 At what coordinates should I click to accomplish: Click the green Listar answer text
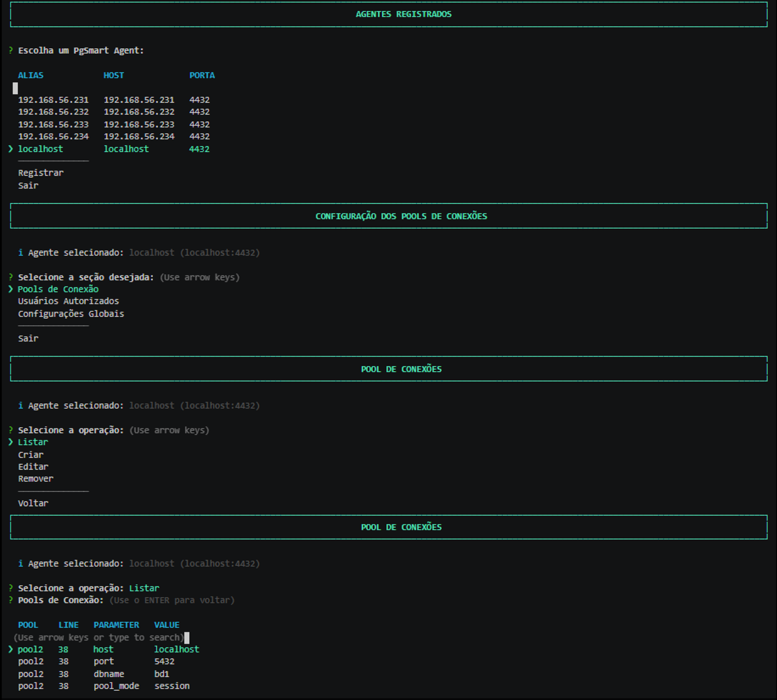click(144, 588)
